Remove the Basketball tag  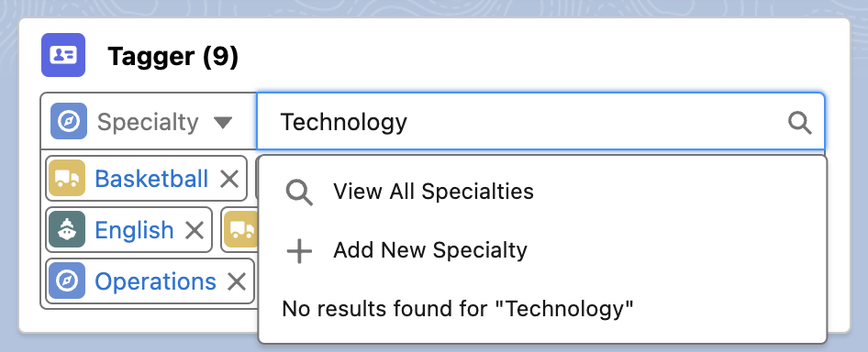click(x=229, y=179)
